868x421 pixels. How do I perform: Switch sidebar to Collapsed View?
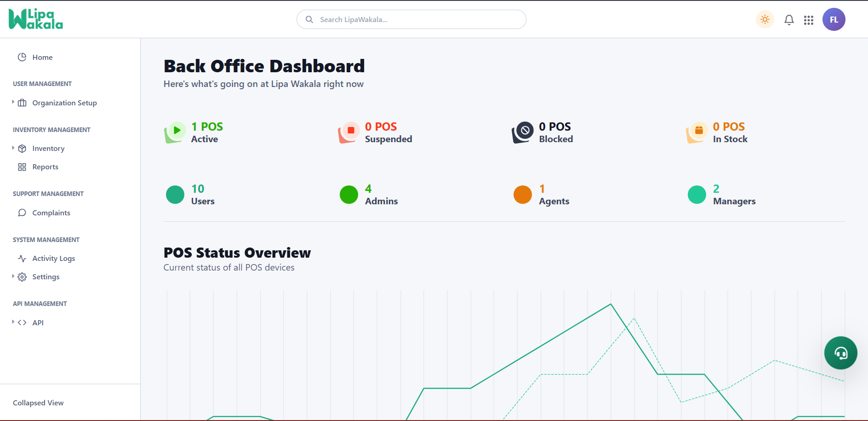38,403
